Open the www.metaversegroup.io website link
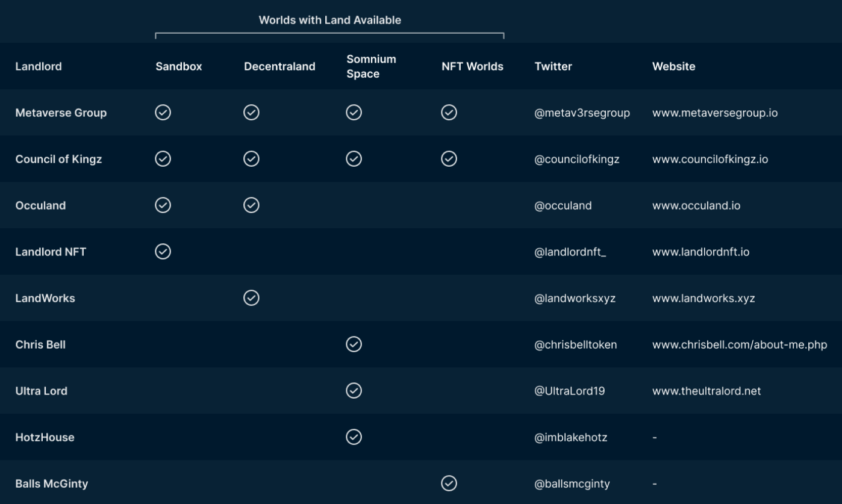 click(x=714, y=112)
